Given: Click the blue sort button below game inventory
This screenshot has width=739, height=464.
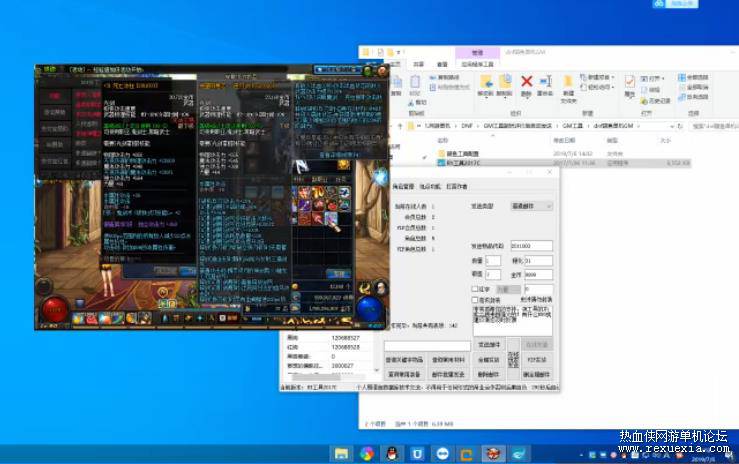Looking at the screenshot, I should click(339, 274).
